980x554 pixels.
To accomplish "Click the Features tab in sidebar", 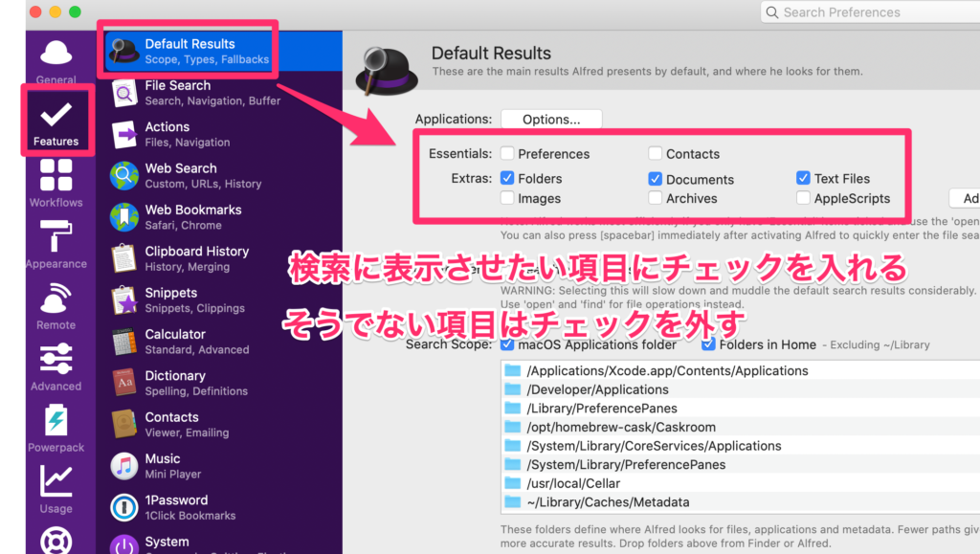I will (56, 122).
